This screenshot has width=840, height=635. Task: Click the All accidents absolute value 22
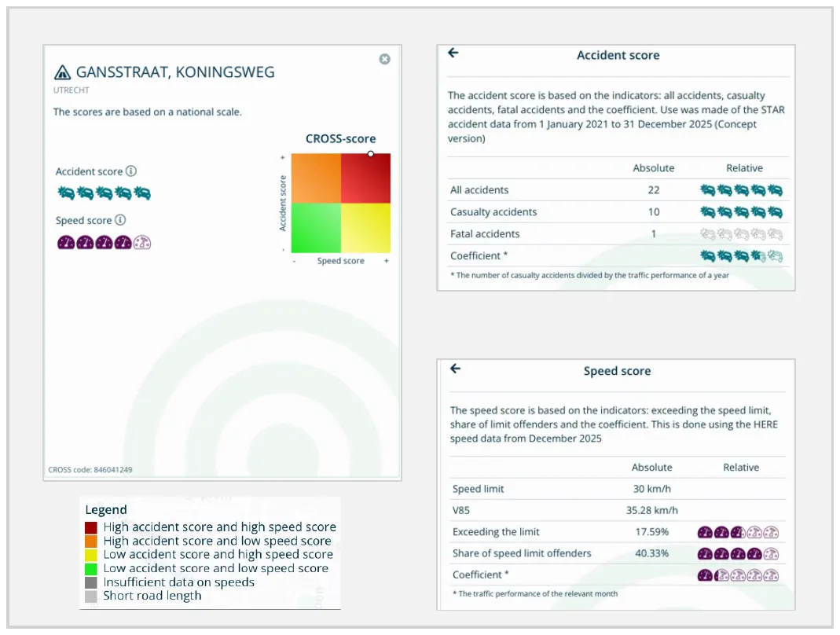pos(654,190)
